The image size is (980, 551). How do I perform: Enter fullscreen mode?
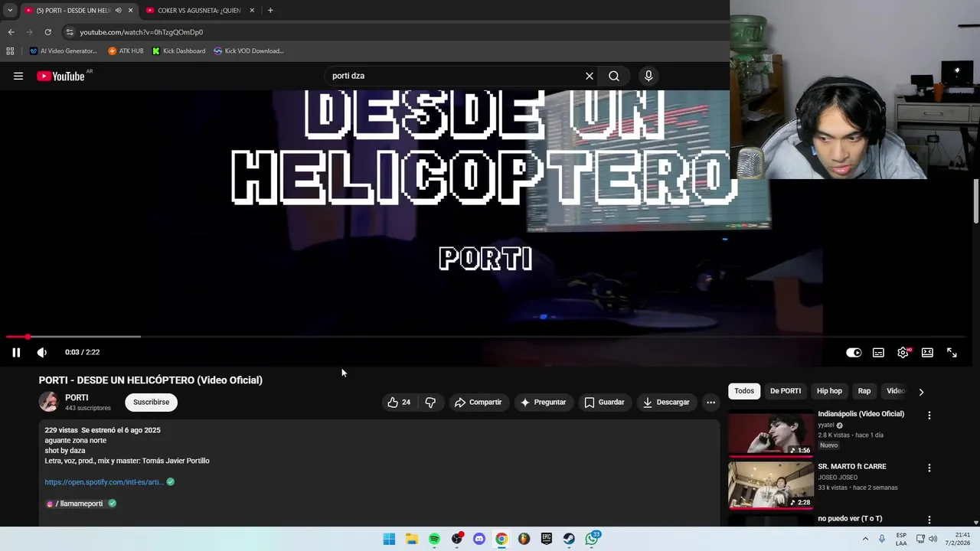[x=952, y=352]
